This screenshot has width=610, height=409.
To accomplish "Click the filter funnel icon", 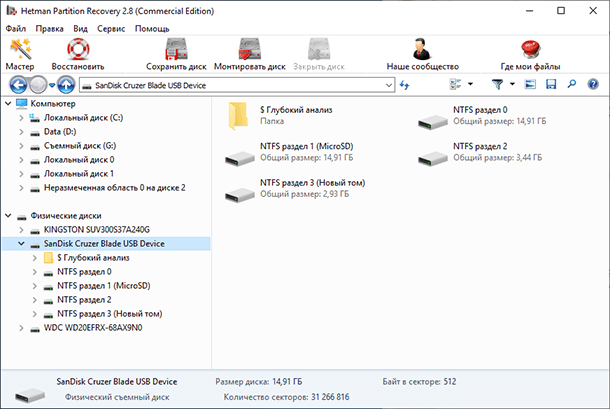I will (x=497, y=84).
